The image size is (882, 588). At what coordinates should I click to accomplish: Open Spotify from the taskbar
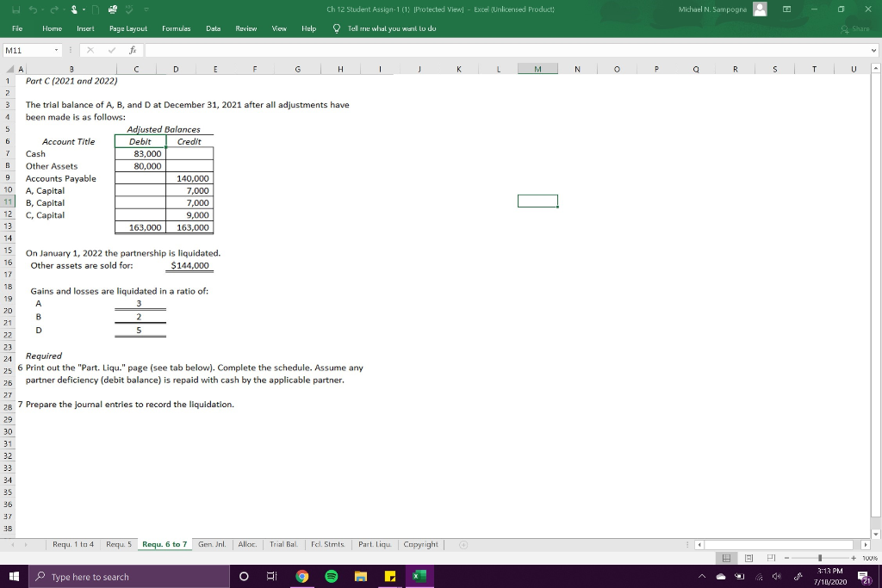[332, 576]
